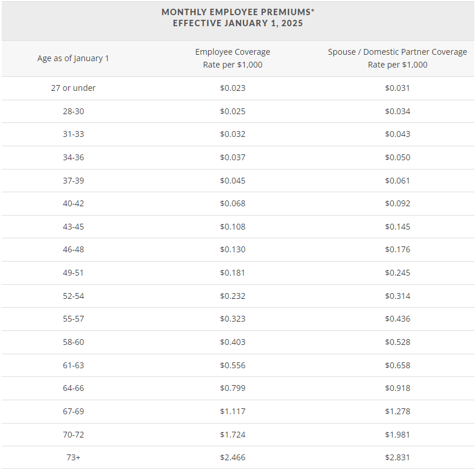The height and width of the screenshot is (469, 476).
Task: Click the 31-33 age bracket cell
Action: 73,134
